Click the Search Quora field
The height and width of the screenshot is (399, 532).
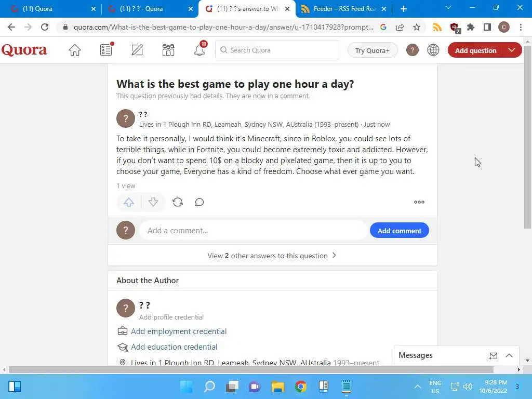(277, 50)
